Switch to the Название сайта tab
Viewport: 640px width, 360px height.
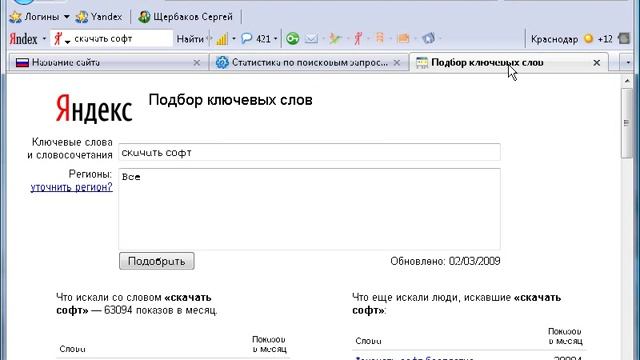pos(108,62)
